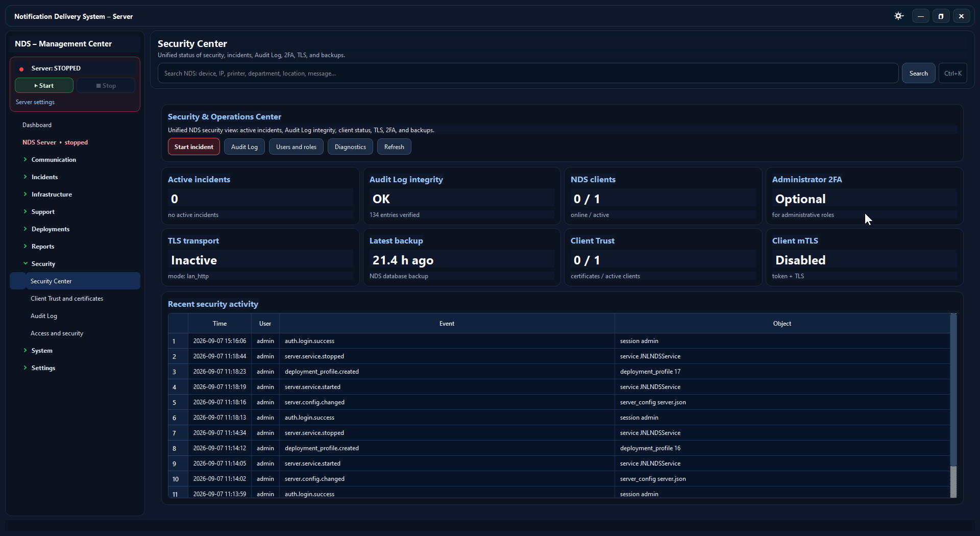980x536 pixels.
Task: Refresh the security status
Action: coord(394,147)
